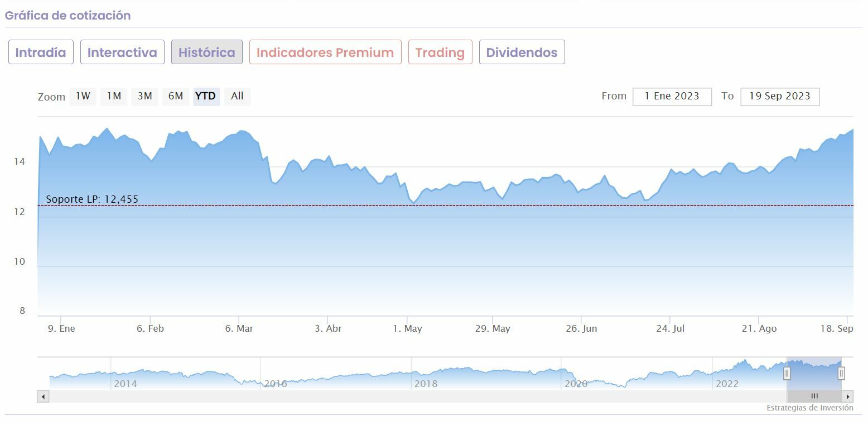
Task: Switch to the Intradía tab
Action: [41, 52]
